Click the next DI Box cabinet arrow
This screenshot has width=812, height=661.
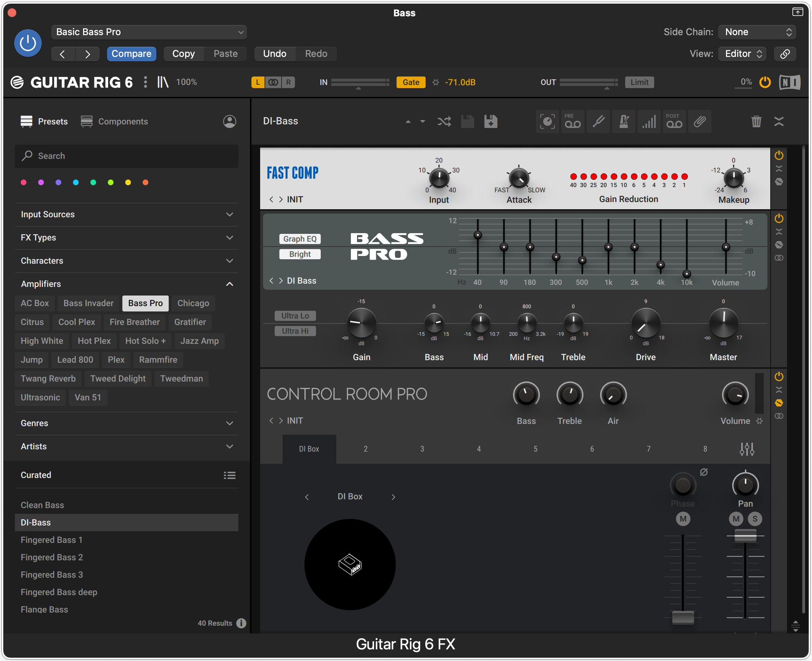(x=393, y=497)
